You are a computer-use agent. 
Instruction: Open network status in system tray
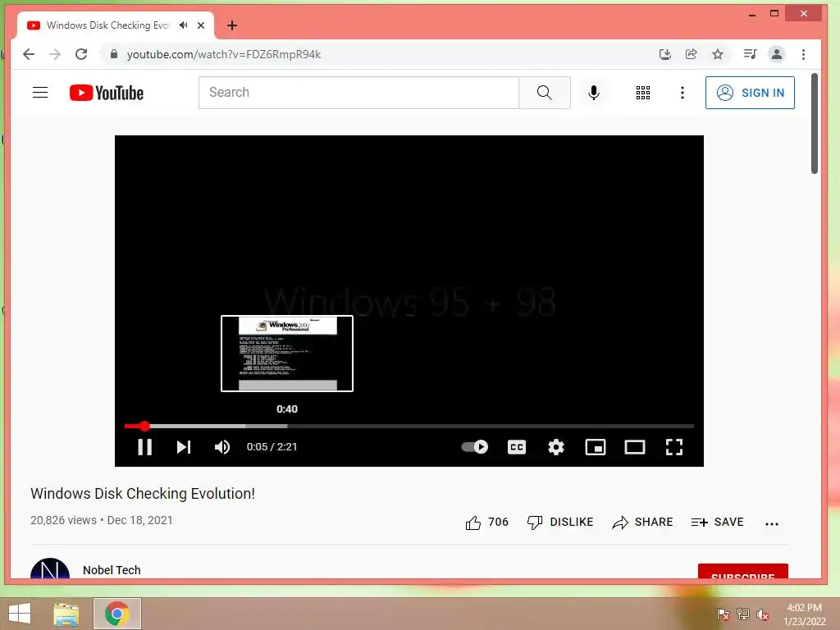coord(743,614)
